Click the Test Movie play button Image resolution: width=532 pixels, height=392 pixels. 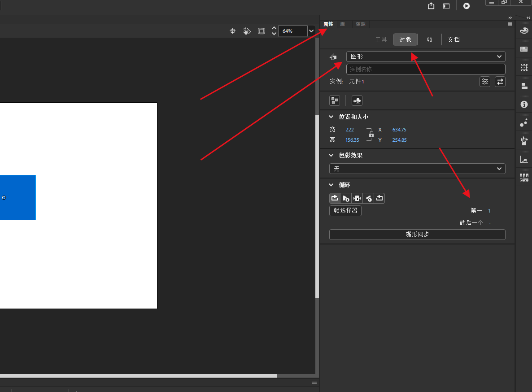(467, 6)
